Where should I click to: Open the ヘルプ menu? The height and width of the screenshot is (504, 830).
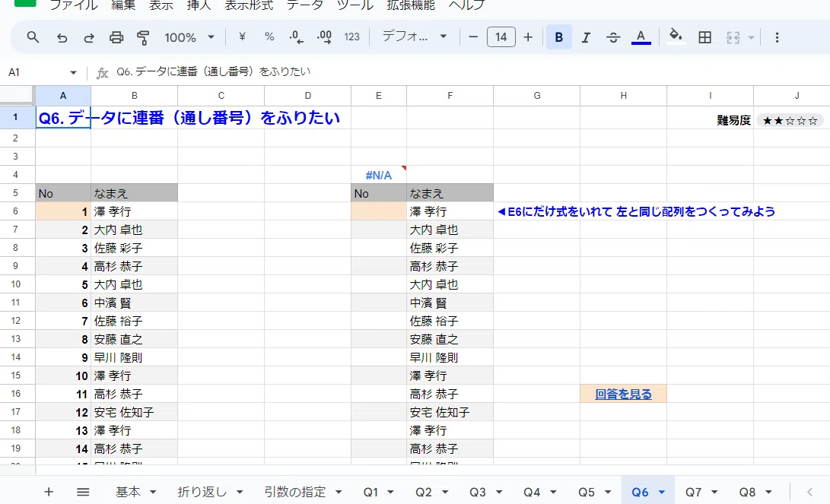(x=466, y=5)
